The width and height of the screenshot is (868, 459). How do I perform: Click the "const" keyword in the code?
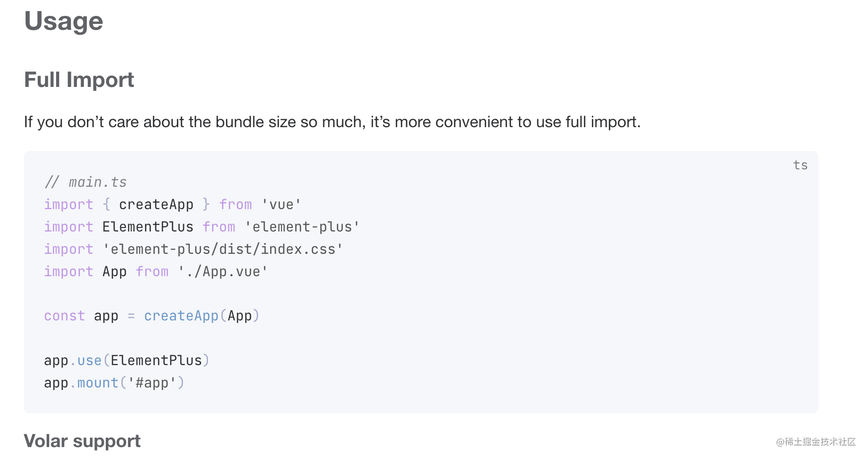[64, 316]
